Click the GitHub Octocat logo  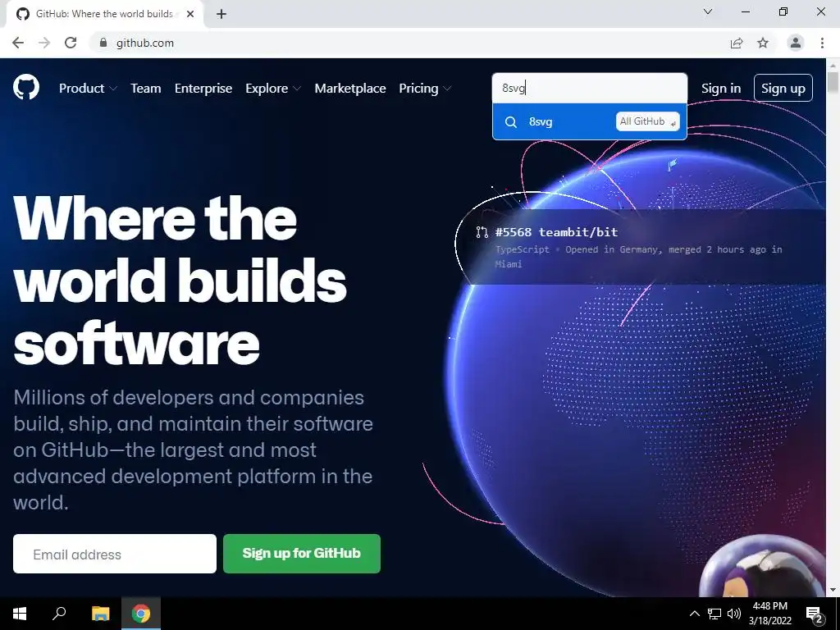pos(26,87)
